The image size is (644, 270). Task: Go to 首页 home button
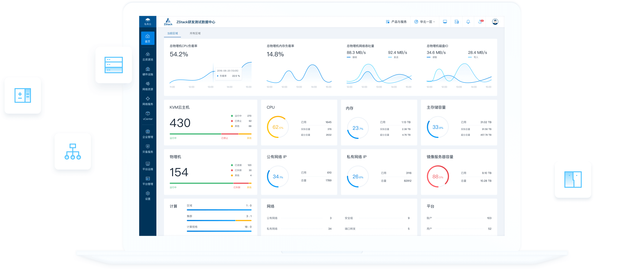click(x=148, y=38)
